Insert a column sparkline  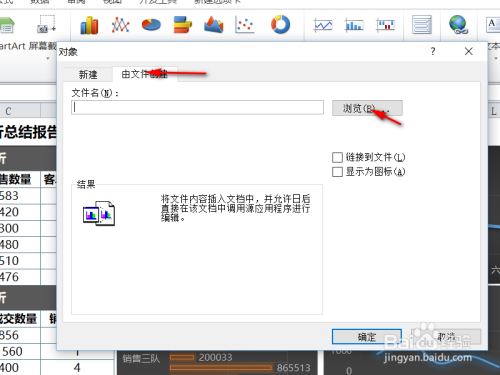tap(354, 25)
